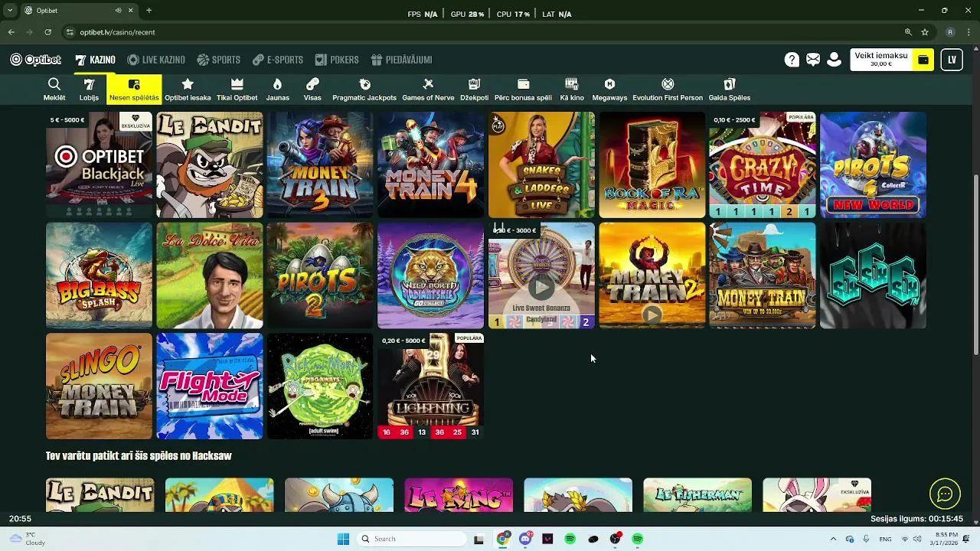
Task: Open the Visas category
Action: click(312, 89)
